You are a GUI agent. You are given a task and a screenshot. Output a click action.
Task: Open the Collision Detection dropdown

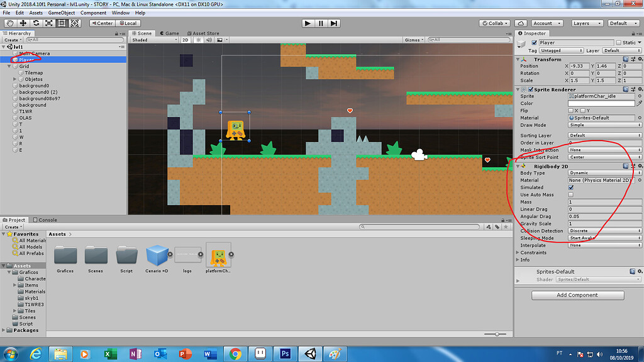[604, 231]
